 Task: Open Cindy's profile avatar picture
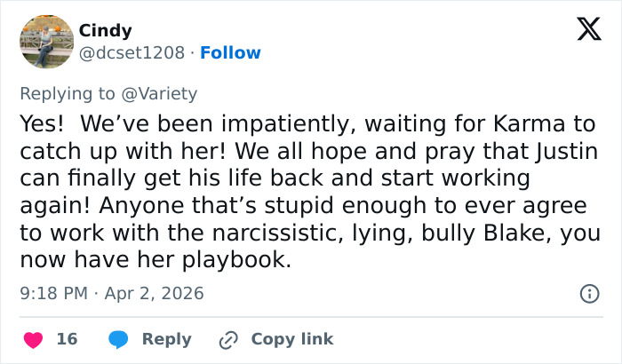(45, 42)
